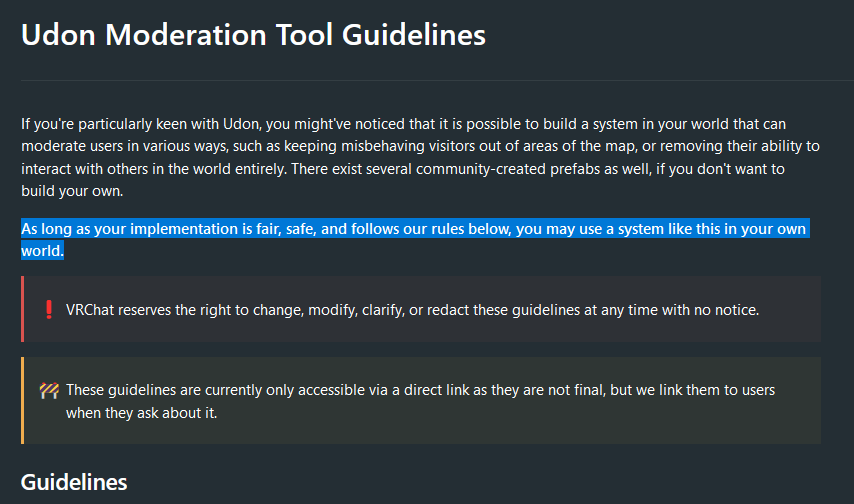Screen dimensions: 854x504
Task: Click the "Udon Moderation Tool Guidelines" page title
Action: coord(253,35)
